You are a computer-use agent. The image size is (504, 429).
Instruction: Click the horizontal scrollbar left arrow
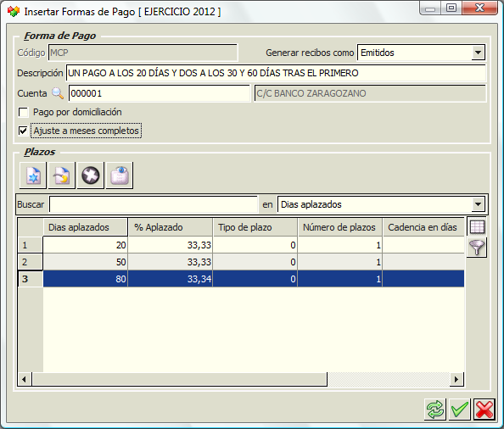click(25, 379)
